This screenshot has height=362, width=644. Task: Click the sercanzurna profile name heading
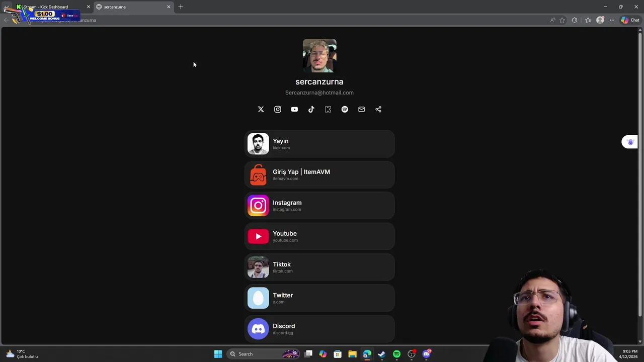319,81
